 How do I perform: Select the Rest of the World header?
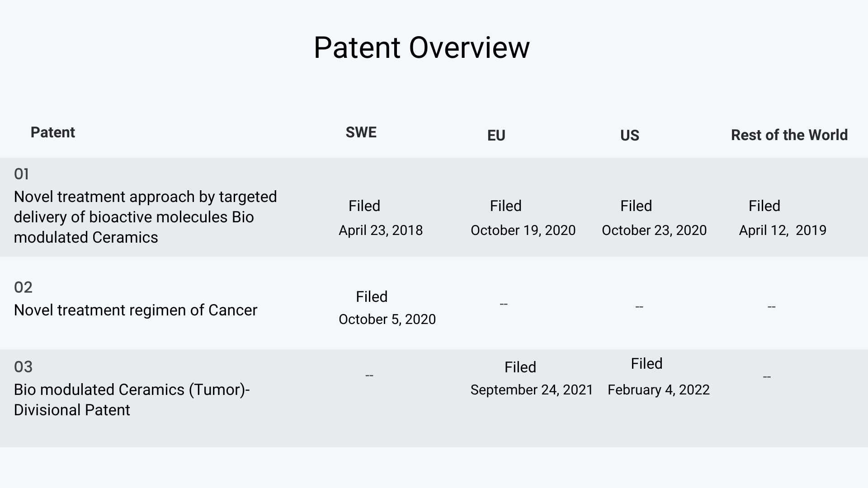(x=789, y=135)
